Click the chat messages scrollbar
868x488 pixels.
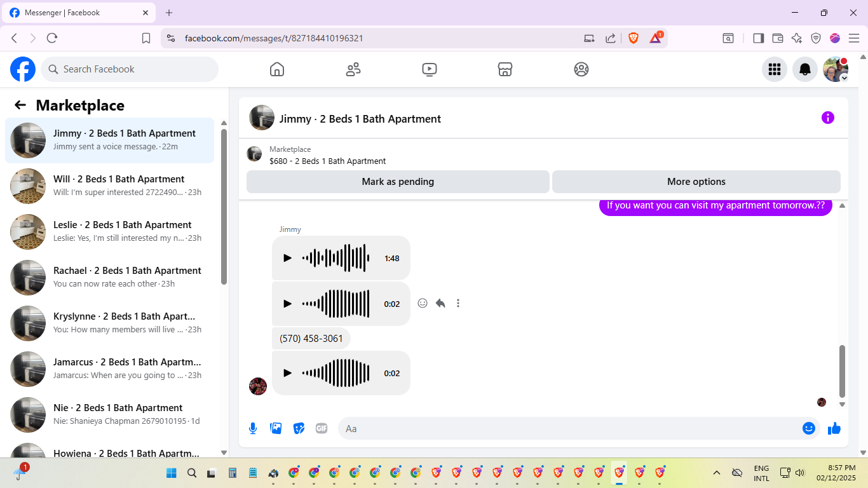coord(842,371)
